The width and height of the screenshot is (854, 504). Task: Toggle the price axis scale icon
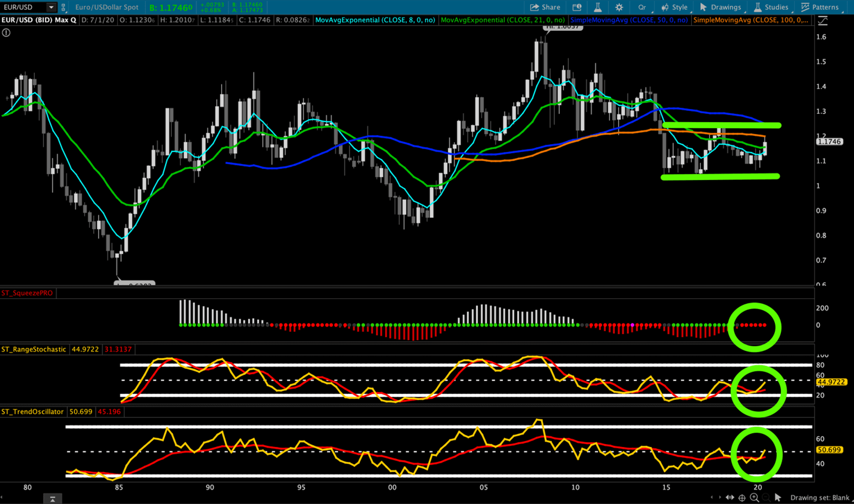[x=823, y=21]
